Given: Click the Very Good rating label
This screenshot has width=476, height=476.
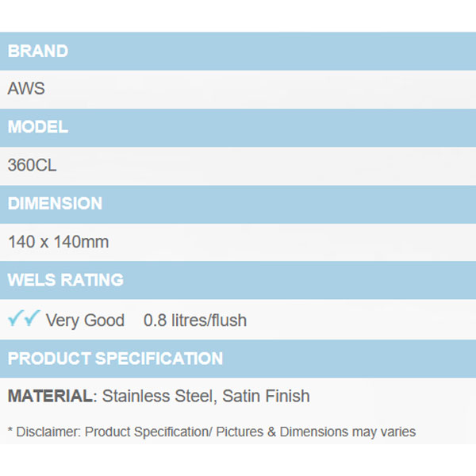Looking at the screenshot, I should click(x=85, y=321).
